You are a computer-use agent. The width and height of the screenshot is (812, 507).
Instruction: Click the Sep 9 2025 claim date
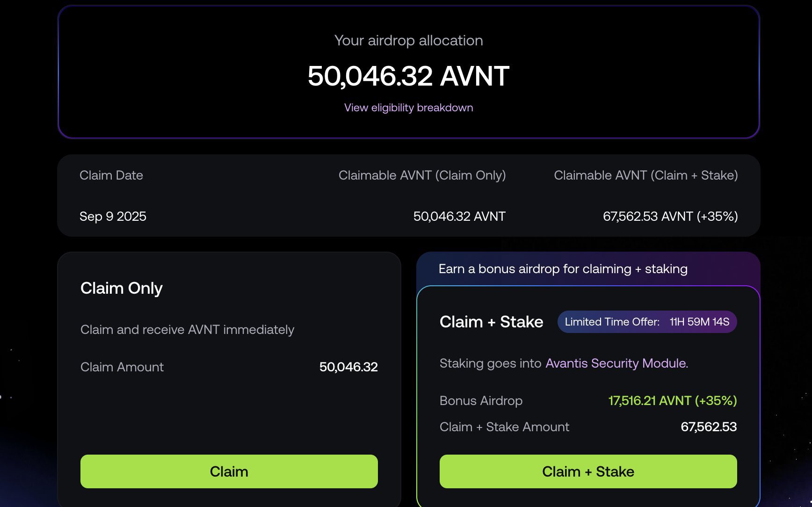[113, 216]
